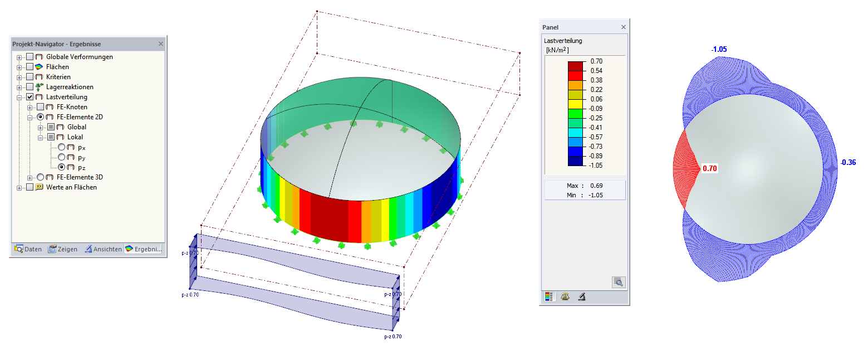Select the FE-Elemente 3D radio button
868x345 pixels.
tap(40, 177)
